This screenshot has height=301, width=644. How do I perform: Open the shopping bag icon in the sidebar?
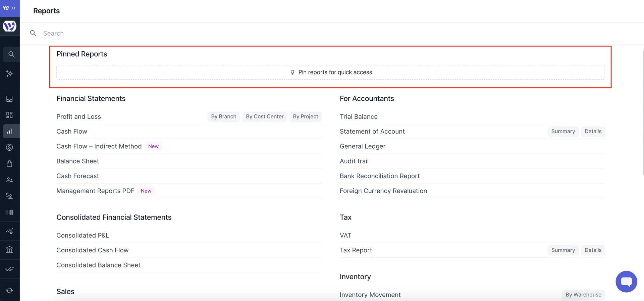(9, 163)
